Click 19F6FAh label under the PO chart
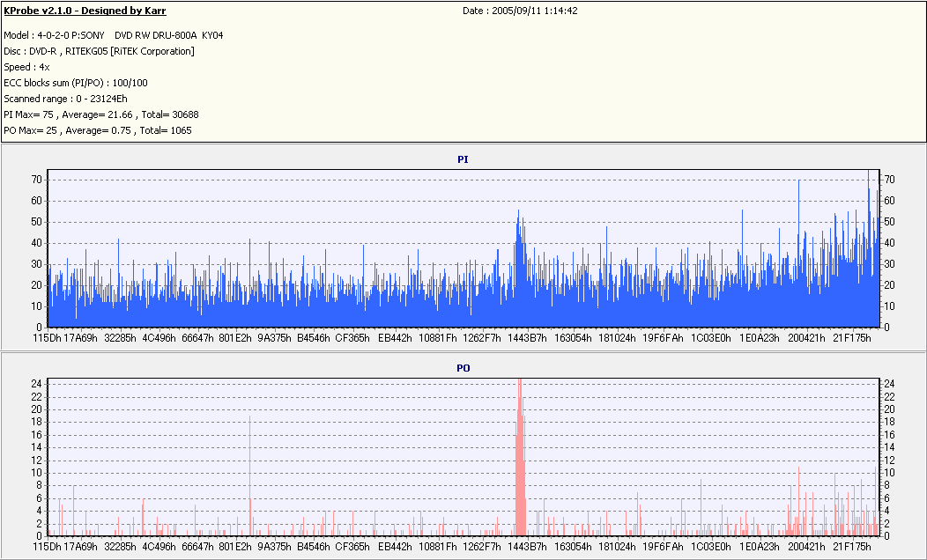 tap(663, 547)
